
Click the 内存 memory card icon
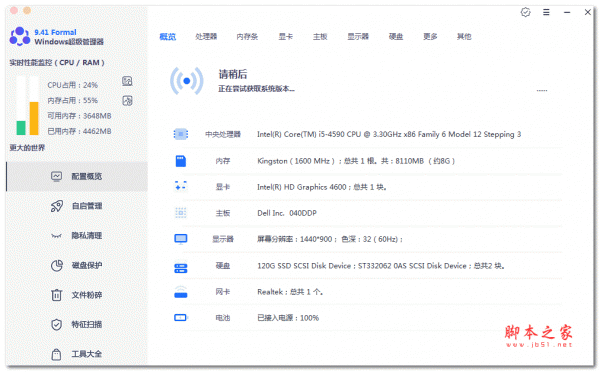(181, 161)
